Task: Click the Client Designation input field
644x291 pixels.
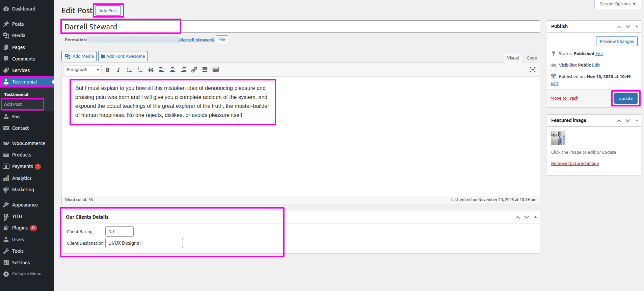Action: [x=144, y=243]
